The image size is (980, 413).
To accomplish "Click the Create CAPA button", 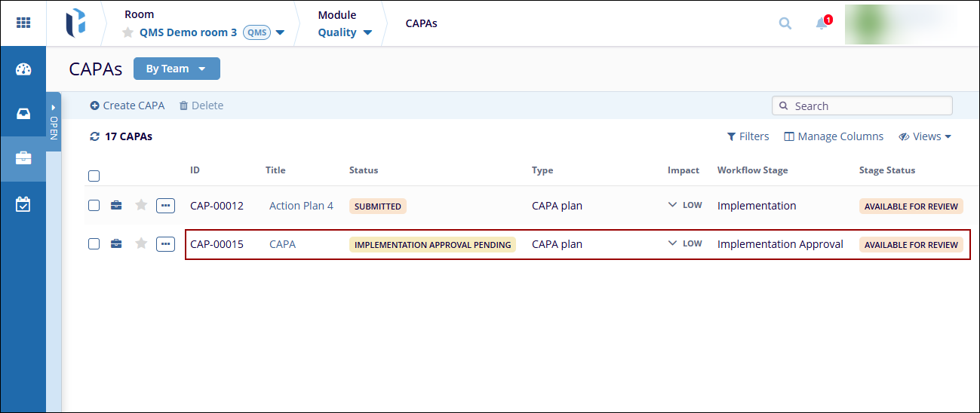I will click(x=127, y=106).
